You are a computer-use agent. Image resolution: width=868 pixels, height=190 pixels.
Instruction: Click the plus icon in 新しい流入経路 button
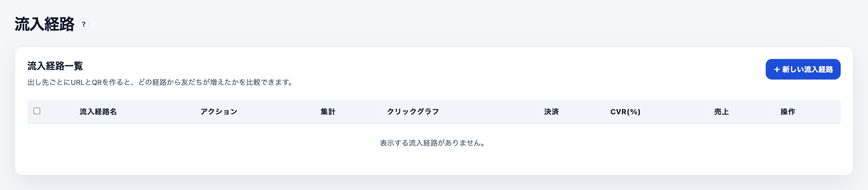(x=777, y=70)
